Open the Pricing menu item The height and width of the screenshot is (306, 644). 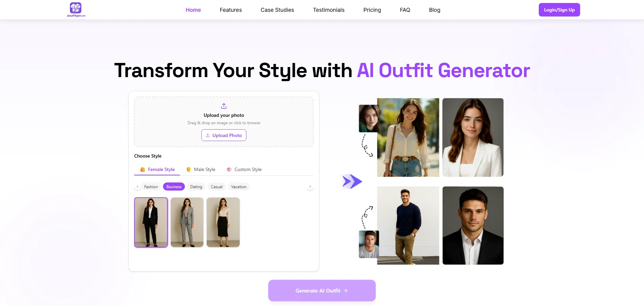(x=372, y=10)
